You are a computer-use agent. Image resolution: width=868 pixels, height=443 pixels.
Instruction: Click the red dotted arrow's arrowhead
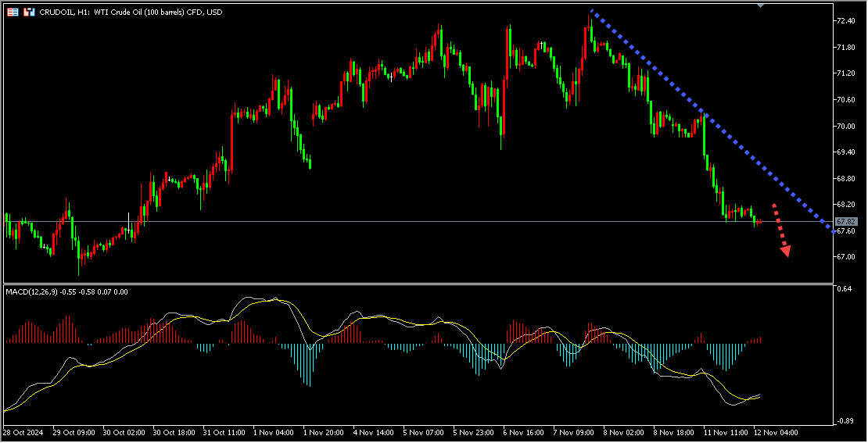pos(785,251)
